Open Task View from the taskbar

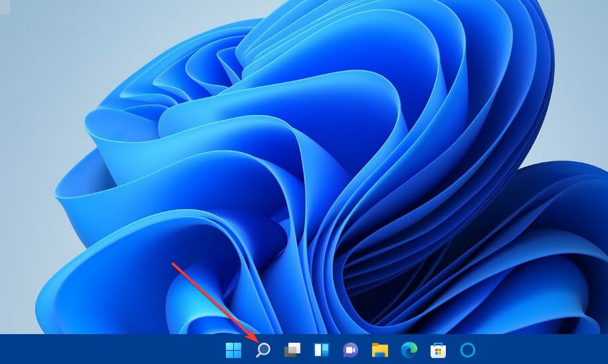pos(292,350)
